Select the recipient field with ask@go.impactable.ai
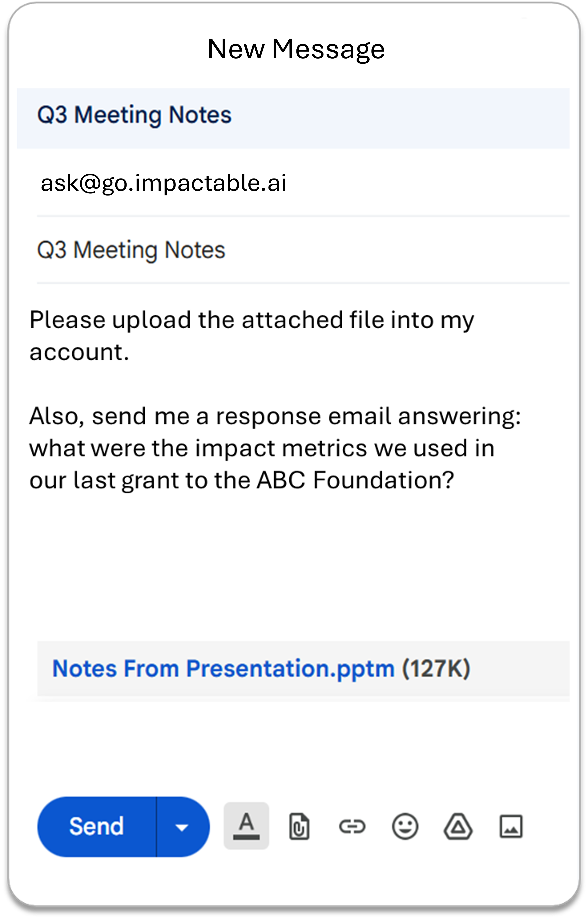The image size is (588, 919). pyautogui.click(x=303, y=183)
